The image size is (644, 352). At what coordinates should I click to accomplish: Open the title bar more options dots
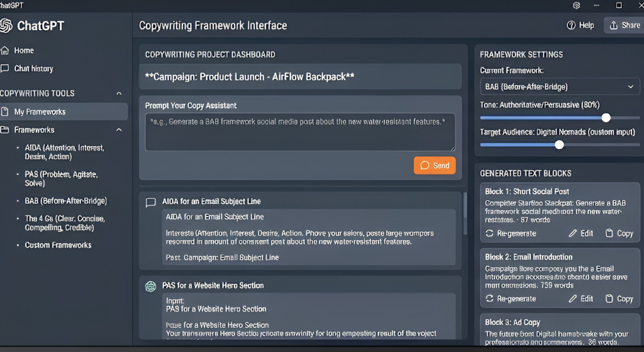[x=596, y=5]
